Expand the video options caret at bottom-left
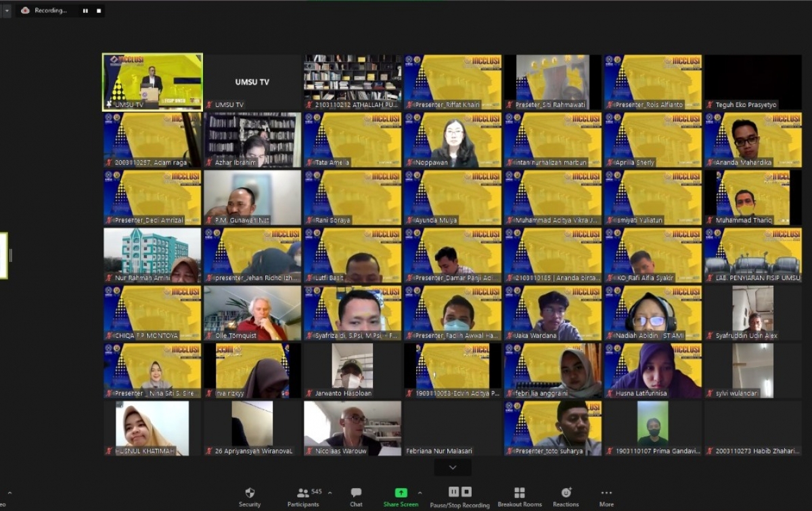The width and height of the screenshot is (812, 511). (x=9, y=493)
